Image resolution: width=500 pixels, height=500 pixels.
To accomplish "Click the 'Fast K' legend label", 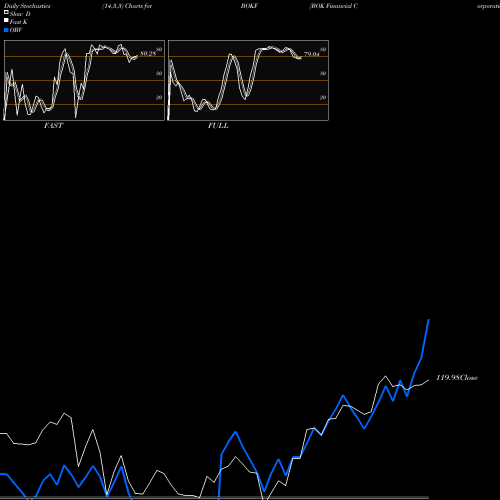I will [19, 22].
